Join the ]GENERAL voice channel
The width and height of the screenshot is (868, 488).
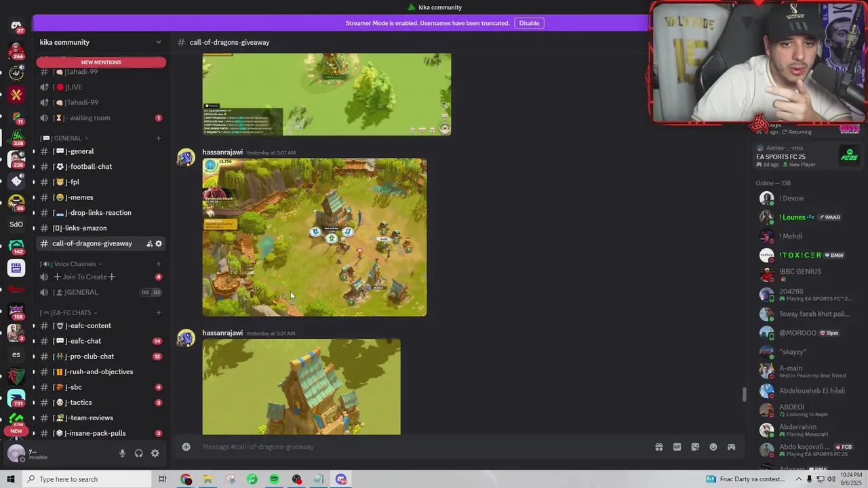coord(100,292)
